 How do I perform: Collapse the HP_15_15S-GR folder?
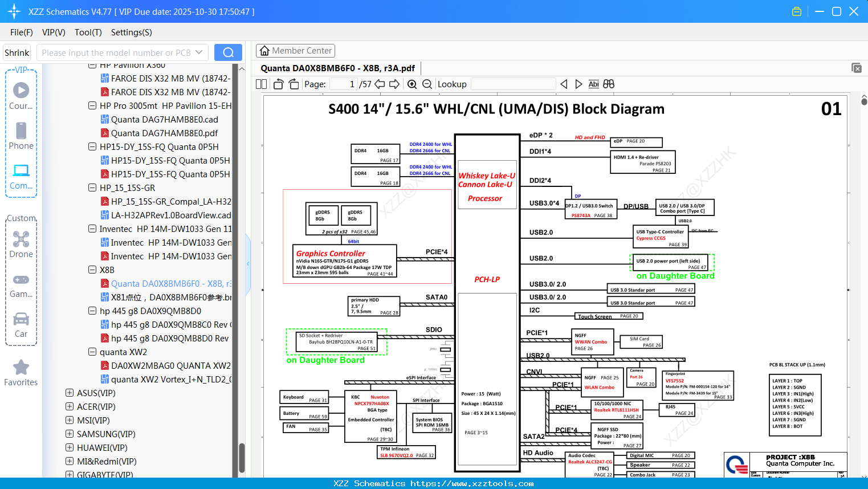pos(92,188)
